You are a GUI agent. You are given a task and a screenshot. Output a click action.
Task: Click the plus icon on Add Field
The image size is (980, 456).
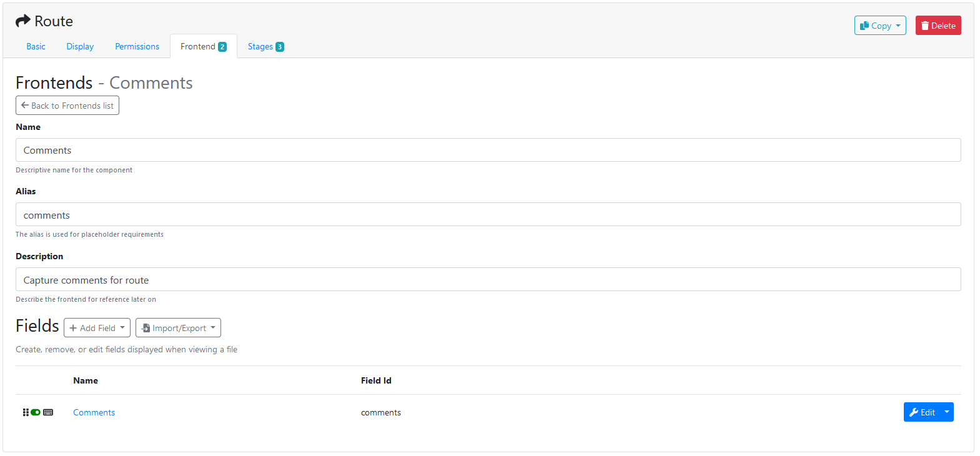click(x=73, y=328)
